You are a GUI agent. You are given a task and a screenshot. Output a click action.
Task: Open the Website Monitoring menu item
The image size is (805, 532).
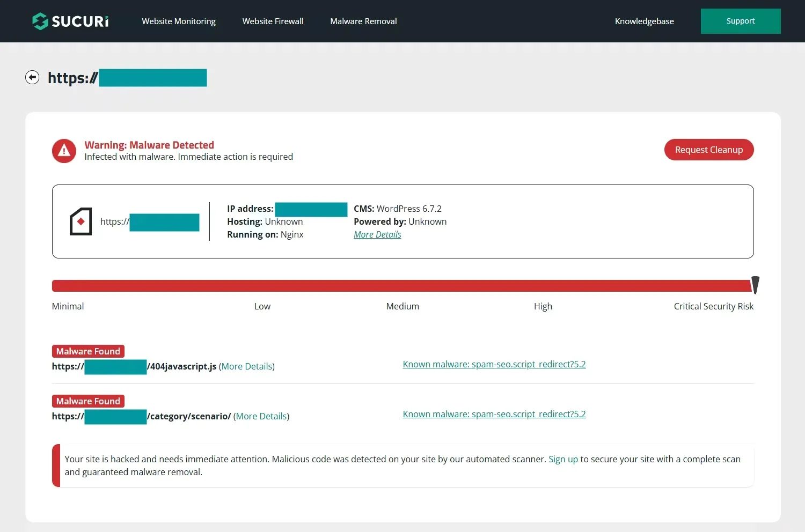179,21
